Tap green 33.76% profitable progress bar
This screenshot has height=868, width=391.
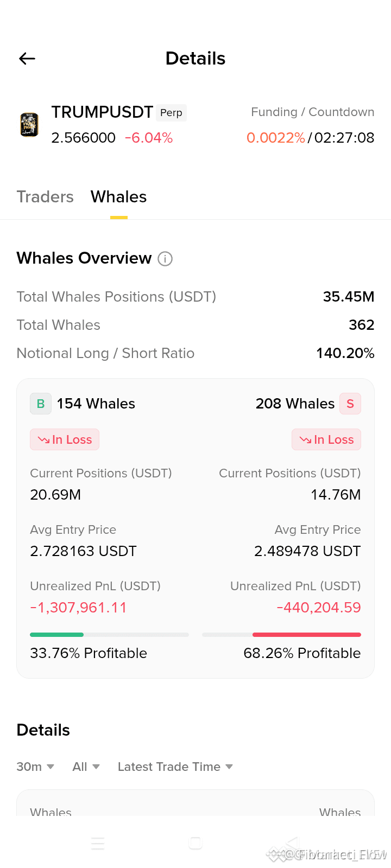tap(109, 635)
